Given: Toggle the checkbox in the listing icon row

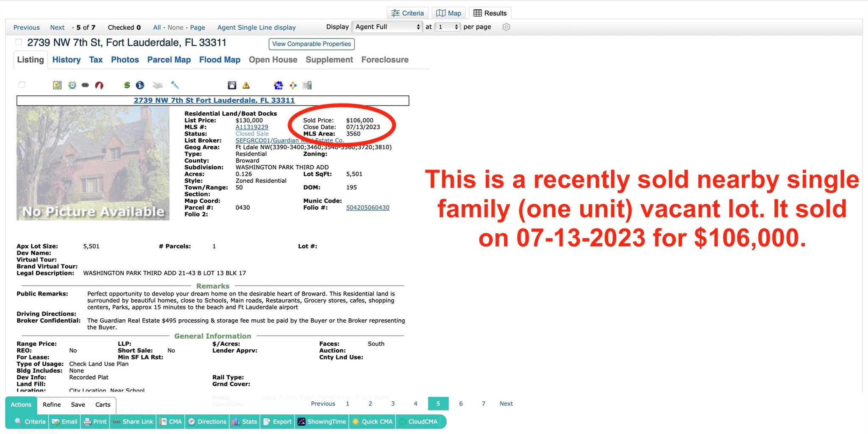Looking at the screenshot, I should (x=22, y=85).
